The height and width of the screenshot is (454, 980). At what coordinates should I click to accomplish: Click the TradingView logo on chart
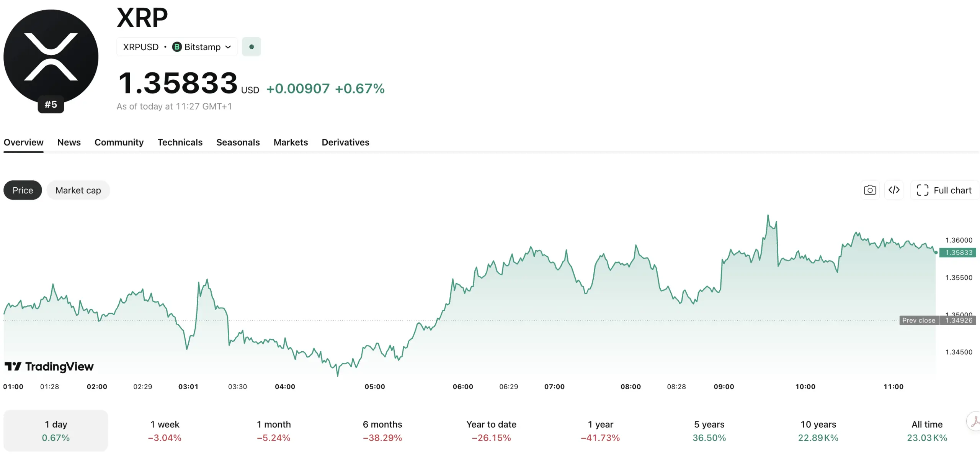coord(49,367)
